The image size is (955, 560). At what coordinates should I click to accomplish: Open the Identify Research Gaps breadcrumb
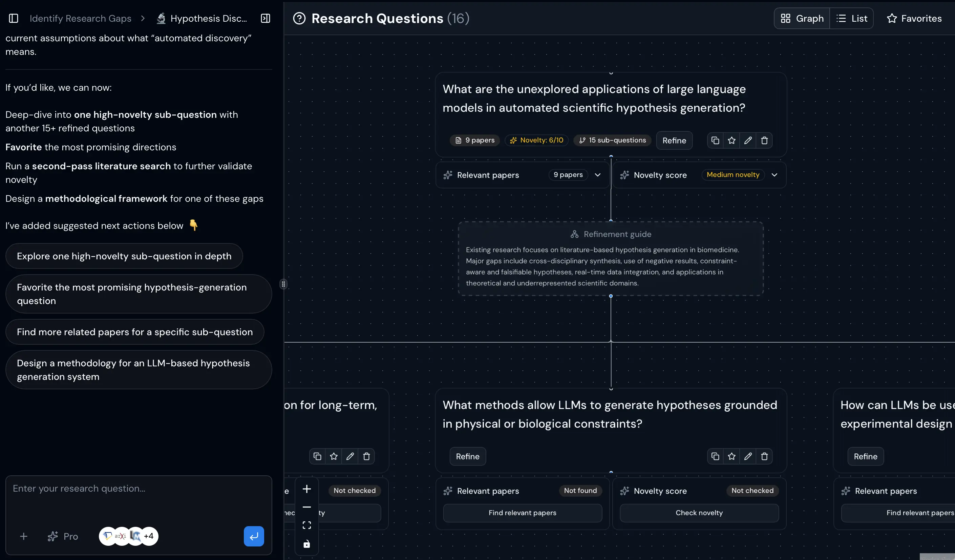80,18
